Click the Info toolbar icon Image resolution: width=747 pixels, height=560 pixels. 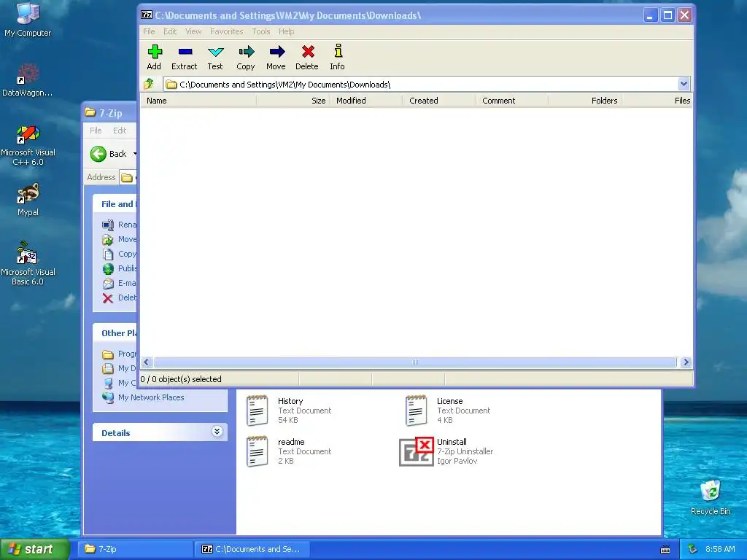click(338, 51)
